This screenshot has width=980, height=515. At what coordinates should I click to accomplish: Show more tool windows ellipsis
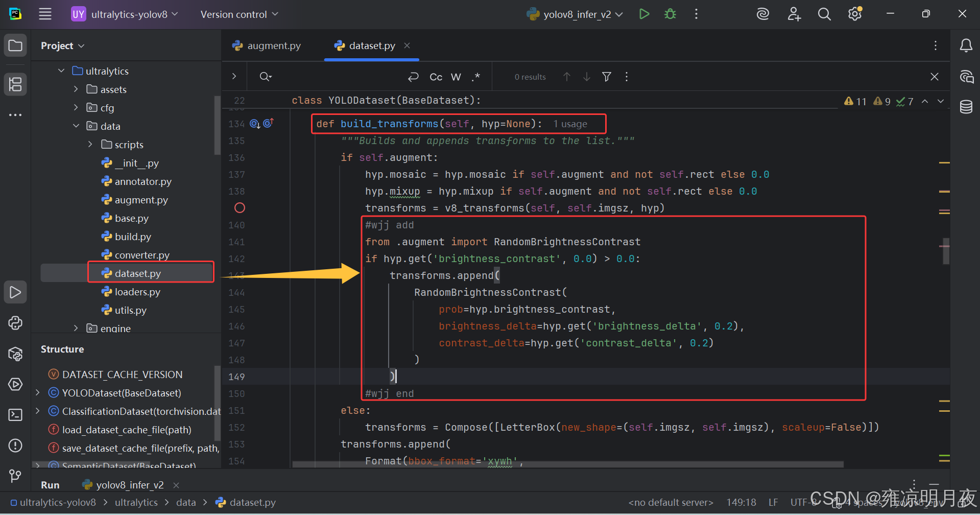15,115
